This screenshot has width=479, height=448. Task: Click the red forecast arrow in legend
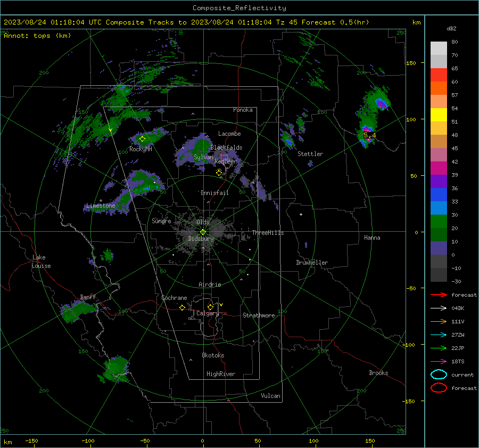[x=439, y=295]
